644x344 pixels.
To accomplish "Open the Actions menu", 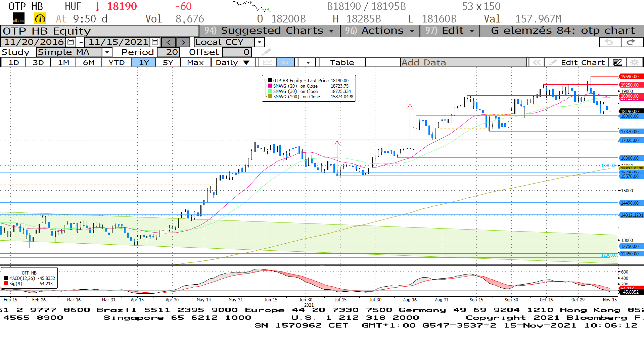I will coord(380,31).
